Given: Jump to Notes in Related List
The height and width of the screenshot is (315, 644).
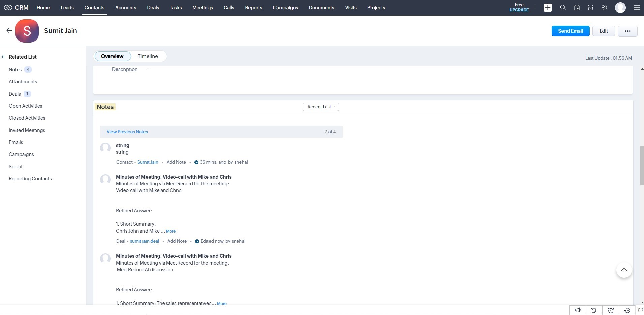Looking at the screenshot, I should click(15, 70).
